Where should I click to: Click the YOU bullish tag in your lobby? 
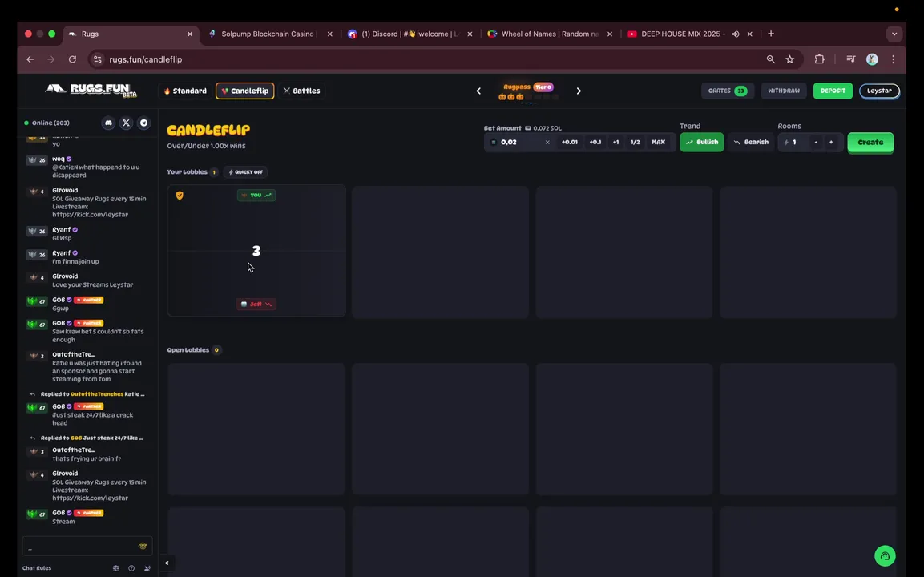tap(256, 195)
